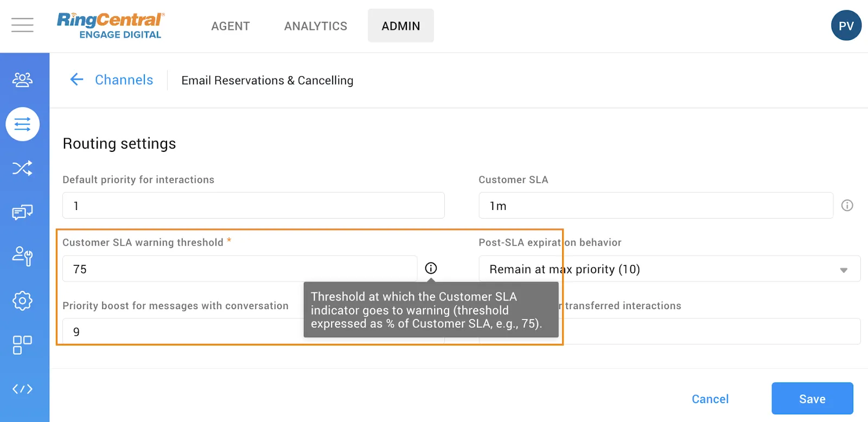The image size is (868, 422).
Task: Click the users group sidebar icon
Action: pyautogui.click(x=22, y=80)
